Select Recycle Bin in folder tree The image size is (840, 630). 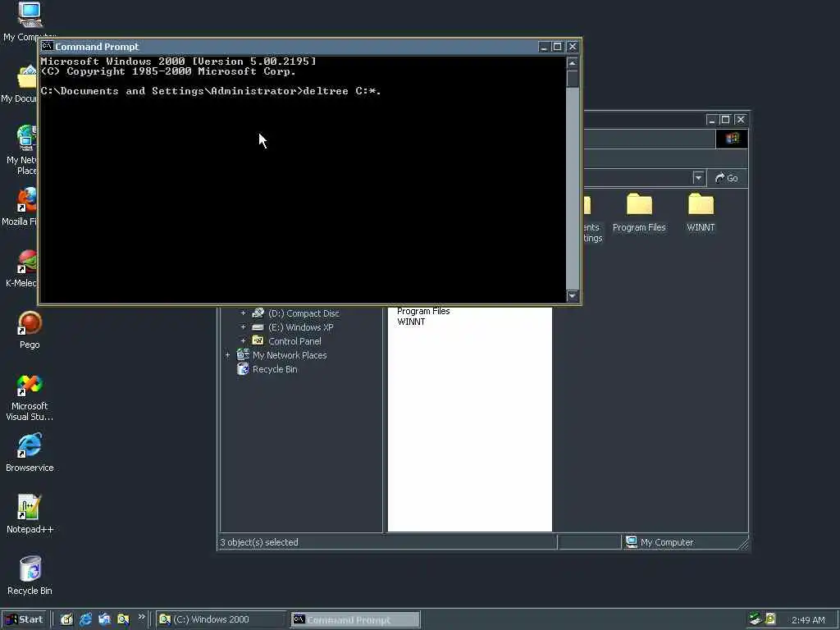click(274, 369)
